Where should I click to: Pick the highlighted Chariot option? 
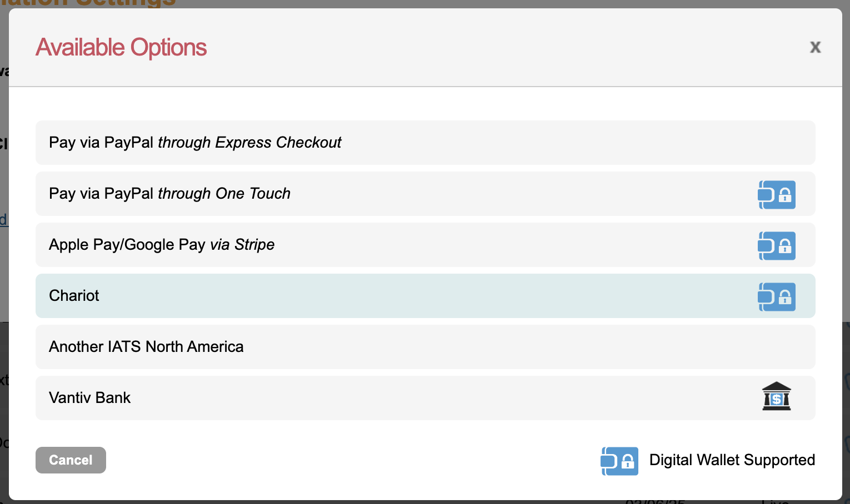click(x=74, y=296)
